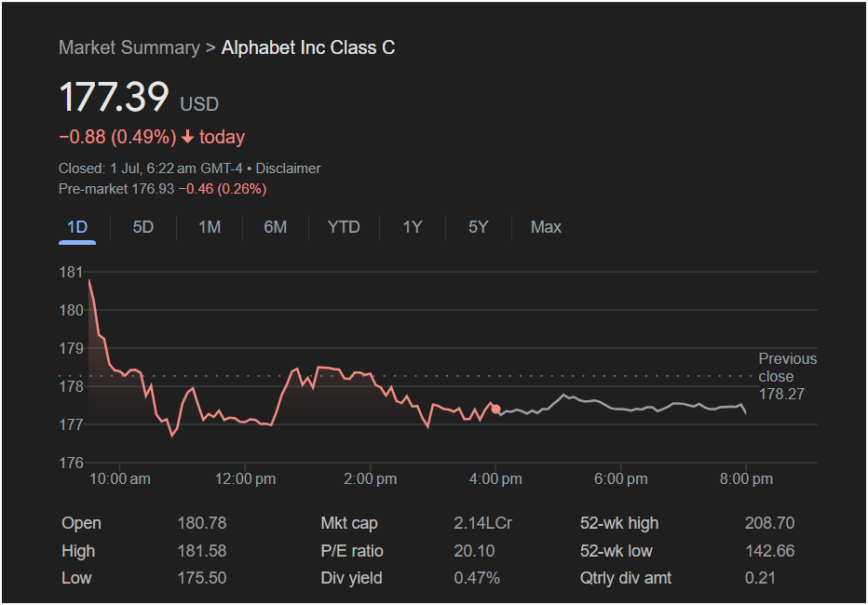Screen dimensions: 868x605
Task: Click the 52-wk low value 142.66
Action: pyautogui.click(x=769, y=551)
